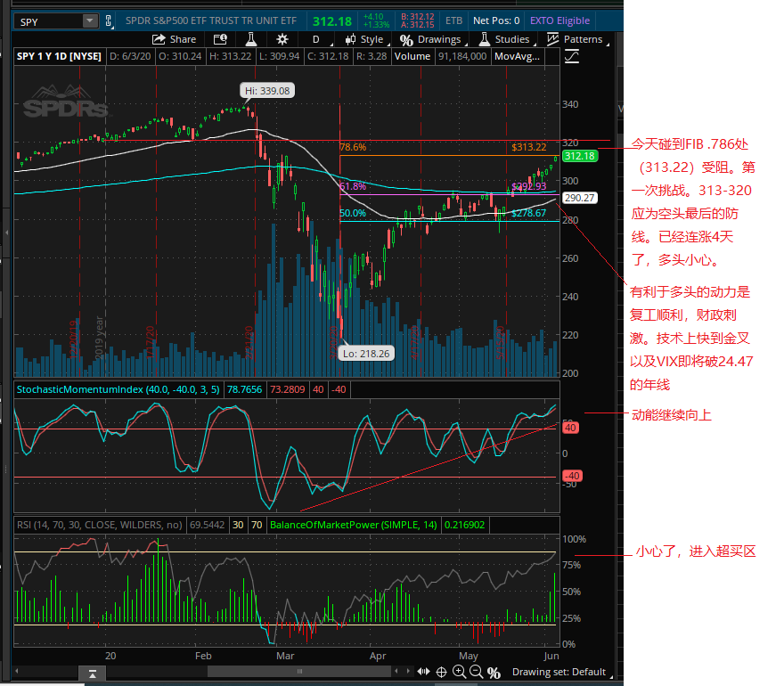Image resolution: width=784 pixels, height=686 pixels.
Task: Click the H: 313.22 high value
Action: (231, 56)
